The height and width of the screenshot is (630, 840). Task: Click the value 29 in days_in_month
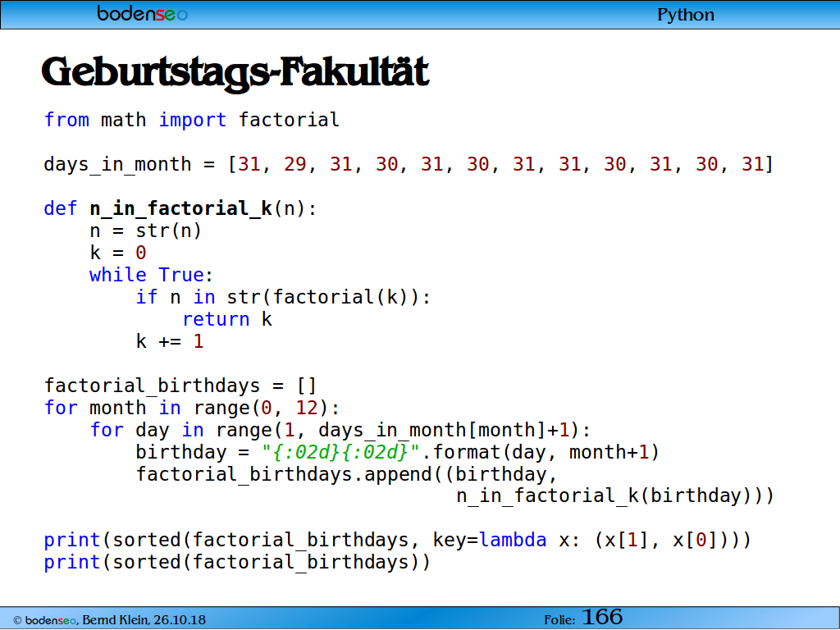pos(294,164)
